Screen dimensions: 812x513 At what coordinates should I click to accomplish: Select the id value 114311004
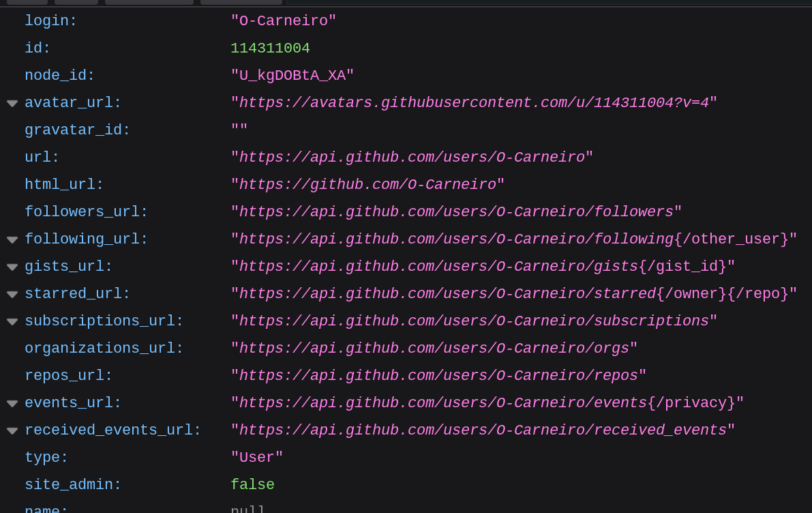pyautogui.click(x=270, y=48)
